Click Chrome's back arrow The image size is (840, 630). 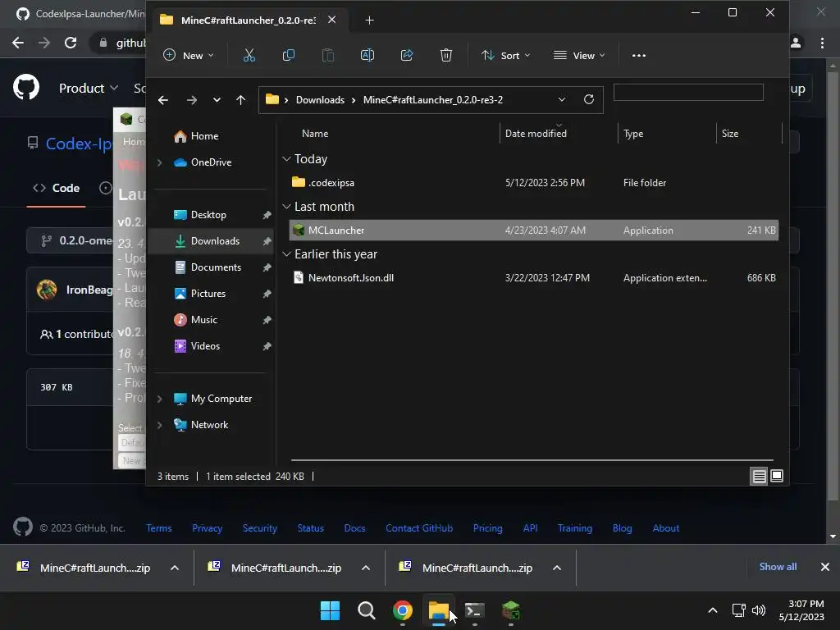pyautogui.click(x=18, y=43)
